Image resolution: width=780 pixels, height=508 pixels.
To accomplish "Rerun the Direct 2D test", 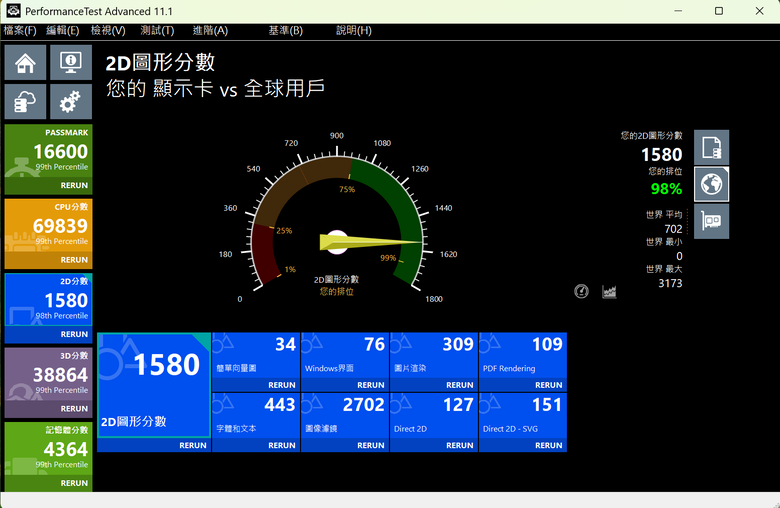I will tap(460, 445).
